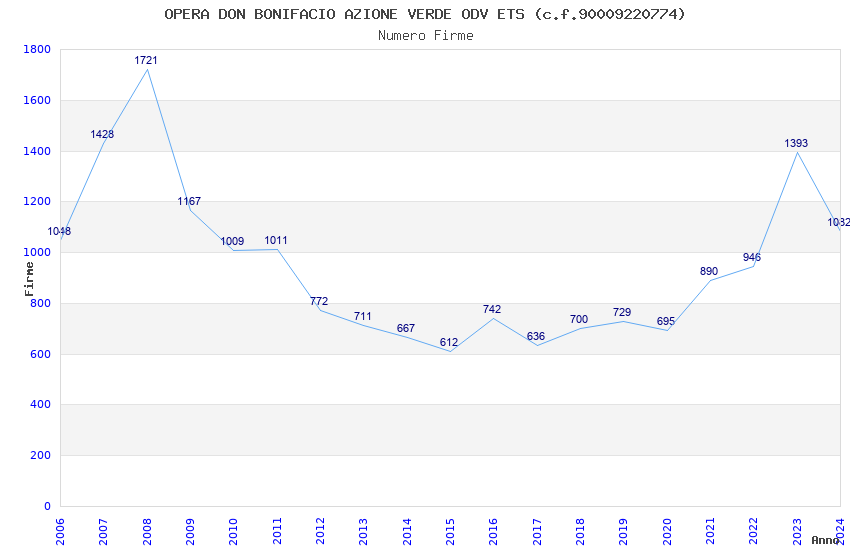Click the x-axis year 2016
The image size is (850, 550).
(x=493, y=532)
